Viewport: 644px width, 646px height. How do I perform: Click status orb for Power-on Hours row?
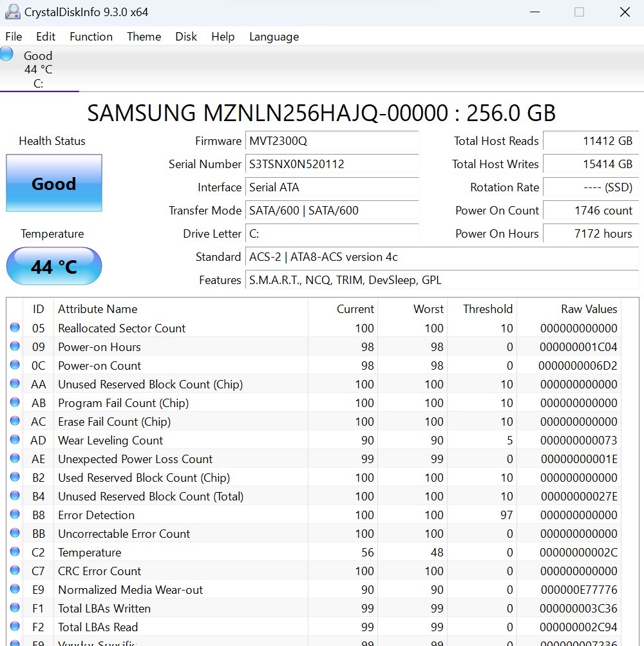[x=15, y=347]
